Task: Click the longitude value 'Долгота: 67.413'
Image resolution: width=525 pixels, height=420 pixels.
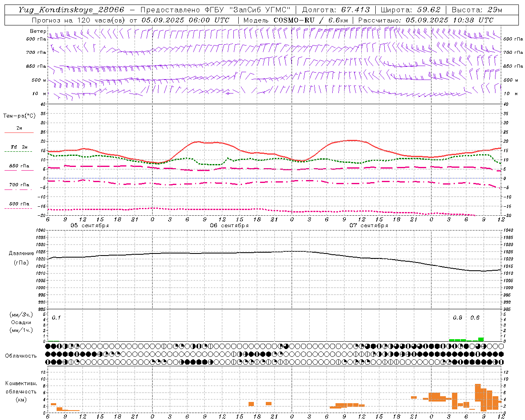Action: coord(336,10)
